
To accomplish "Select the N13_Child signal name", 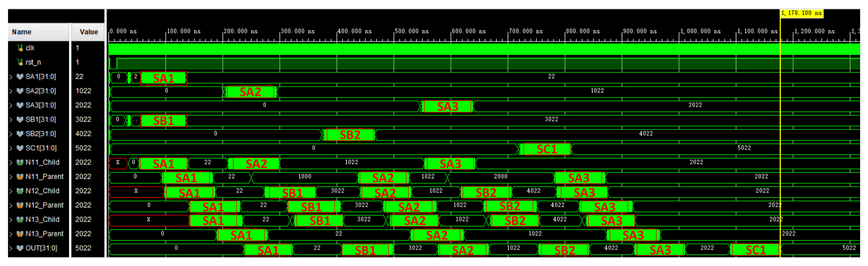I will 42,219.
